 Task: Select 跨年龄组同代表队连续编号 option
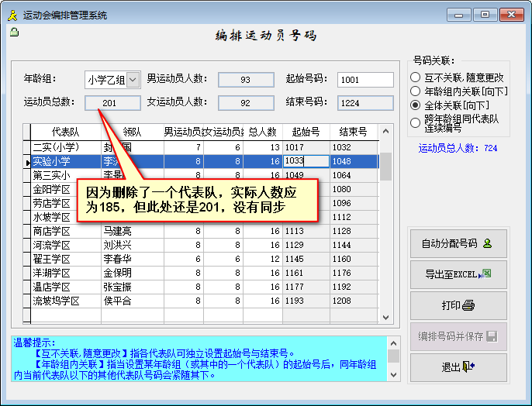415,121
